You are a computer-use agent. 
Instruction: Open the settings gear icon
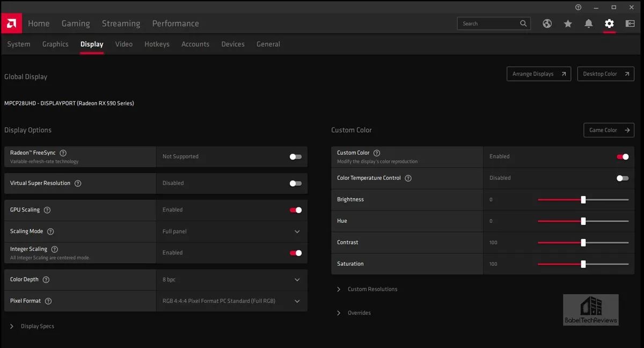point(609,24)
